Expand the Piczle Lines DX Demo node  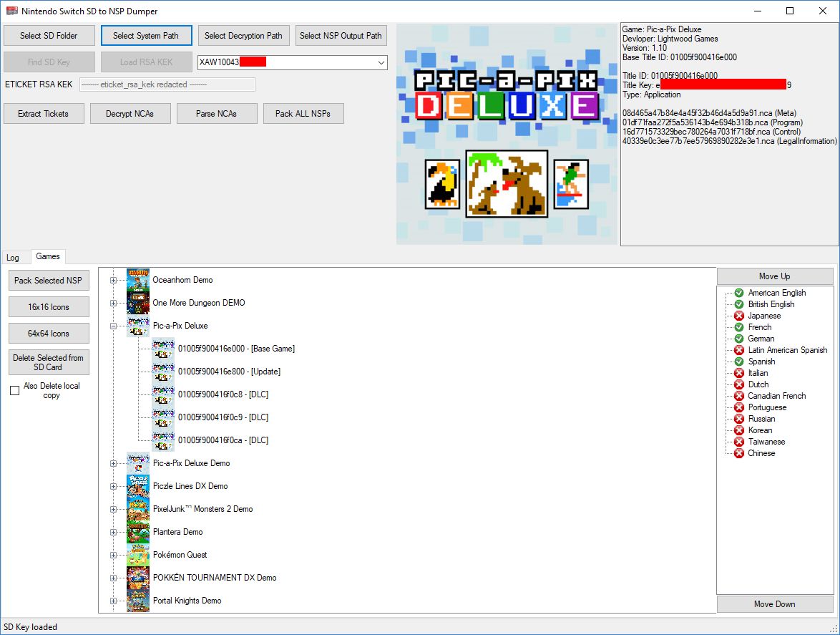[114, 487]
